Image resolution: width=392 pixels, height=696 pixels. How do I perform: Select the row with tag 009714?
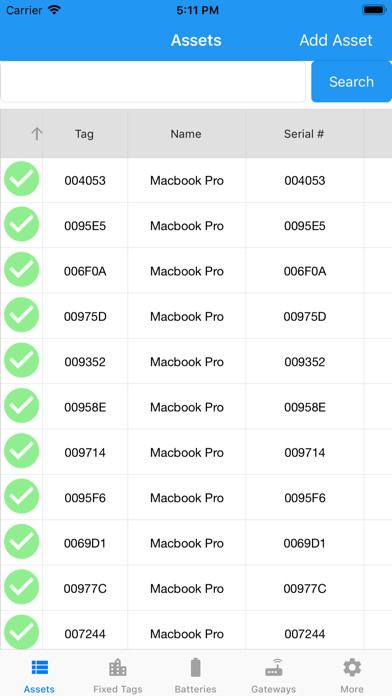click(196, 452)
